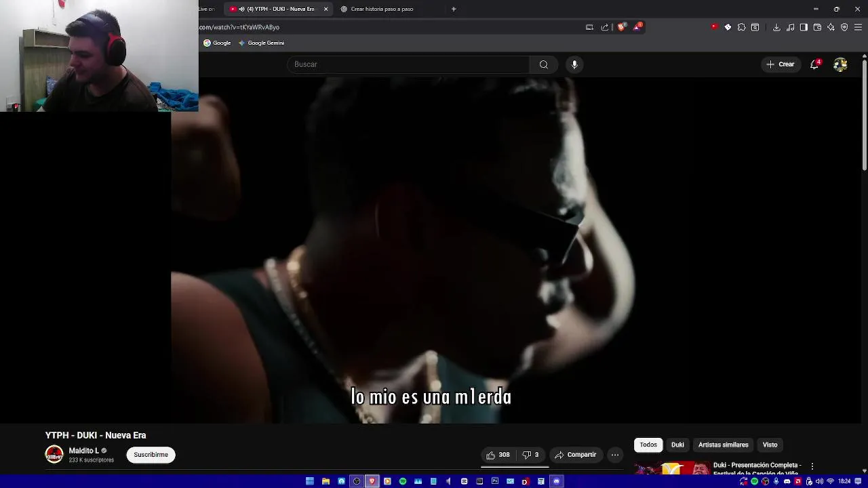Open Brave Rewards triangle icon
Screen dimensions: 868x488
637,27
